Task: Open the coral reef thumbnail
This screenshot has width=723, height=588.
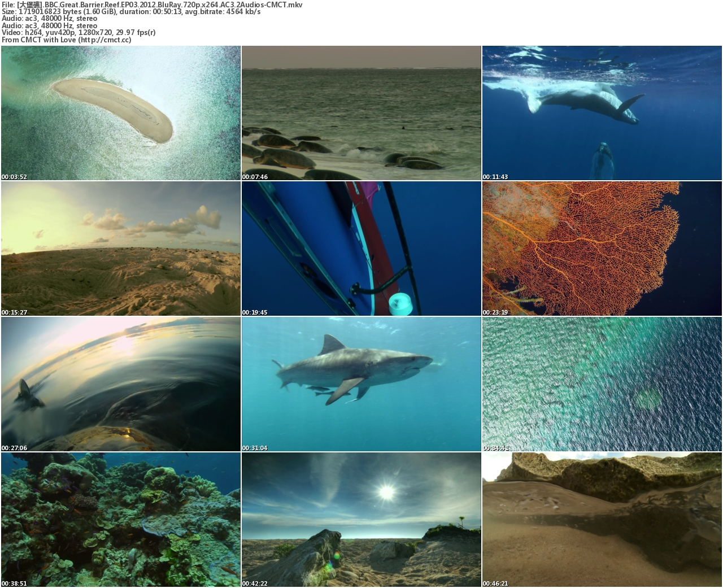Action: pyautogui.click(x=120, y=520)
